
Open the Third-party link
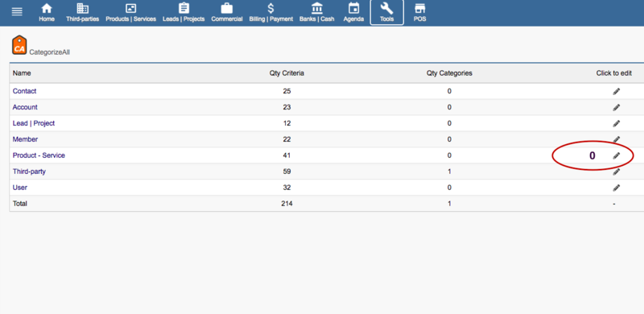[x=29, y=171]
